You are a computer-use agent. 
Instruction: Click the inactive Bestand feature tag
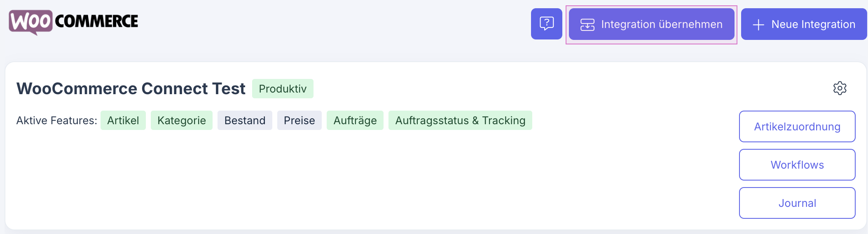245,120
